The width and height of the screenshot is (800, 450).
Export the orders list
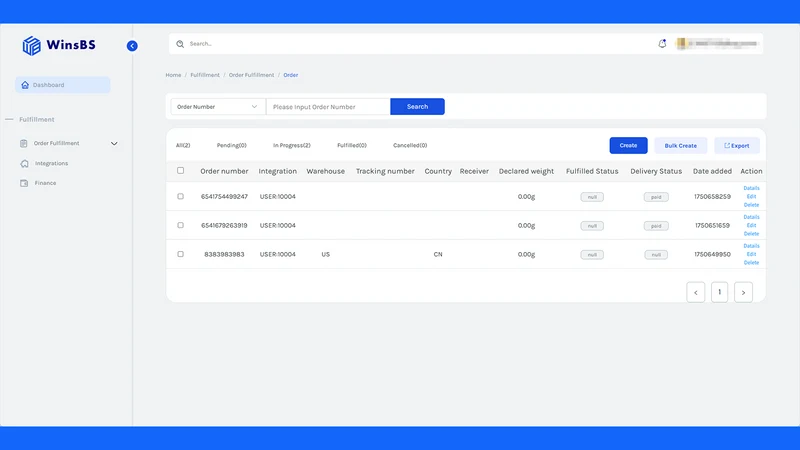(737, 145)
